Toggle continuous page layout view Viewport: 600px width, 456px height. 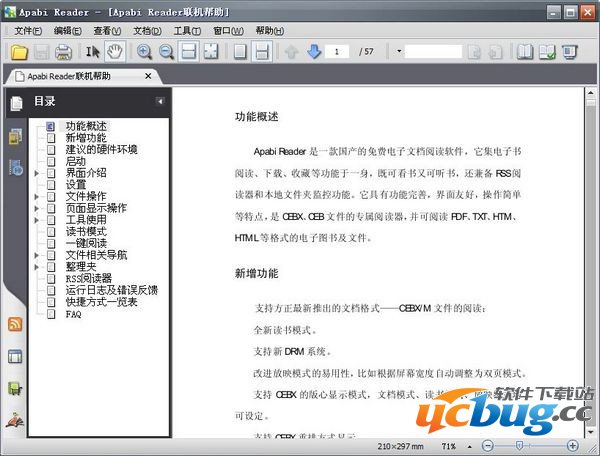tap(261, 52)
